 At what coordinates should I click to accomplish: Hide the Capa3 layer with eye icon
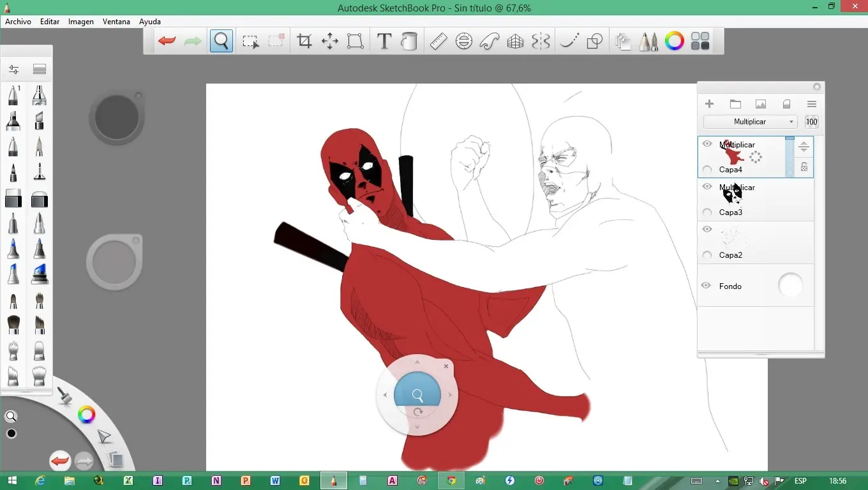pyautogui.click(x=707, y=187)
